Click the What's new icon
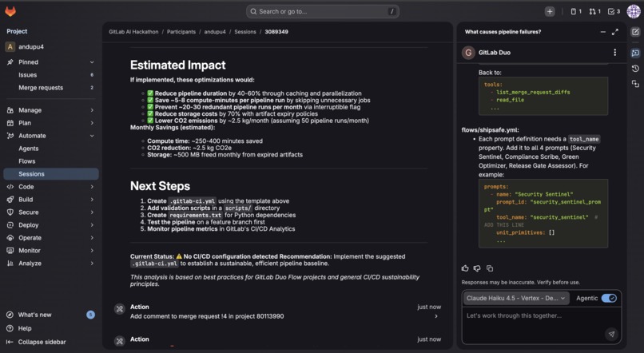644x353 pixels. (10, 315)
